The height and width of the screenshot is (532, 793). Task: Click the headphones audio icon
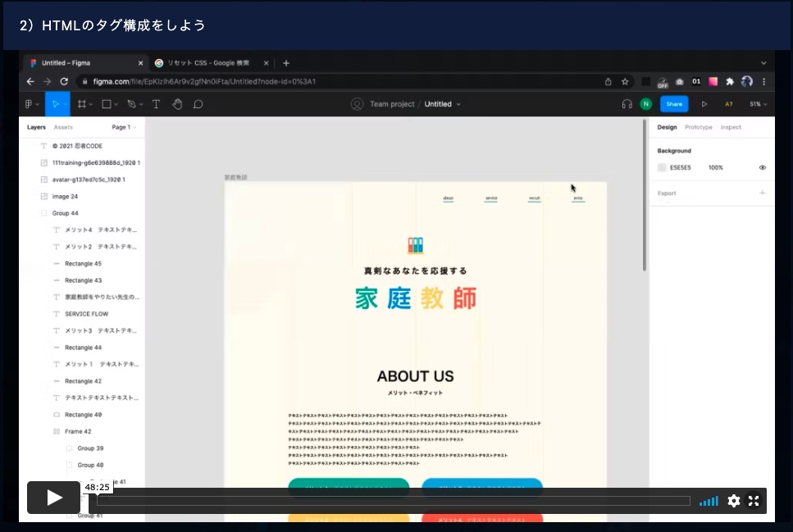pos(627,104)
